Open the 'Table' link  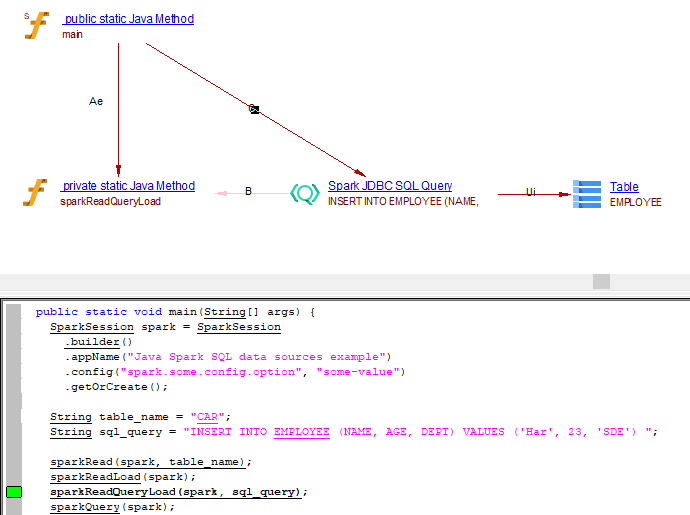[x=624, y=186]
